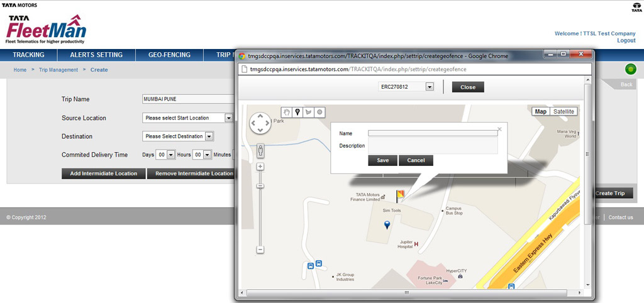Select the circle drawing tool
644x303 pixels.
tap(319, 112)
